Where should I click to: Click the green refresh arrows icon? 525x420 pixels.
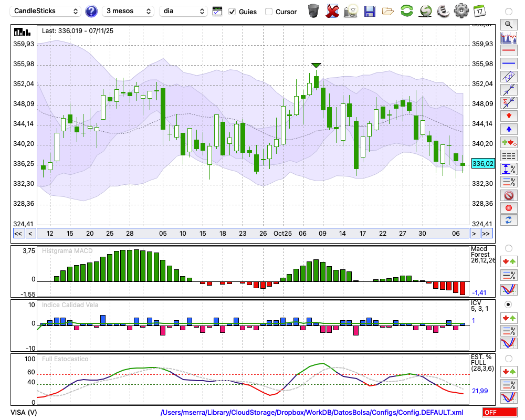pos(406,10)
